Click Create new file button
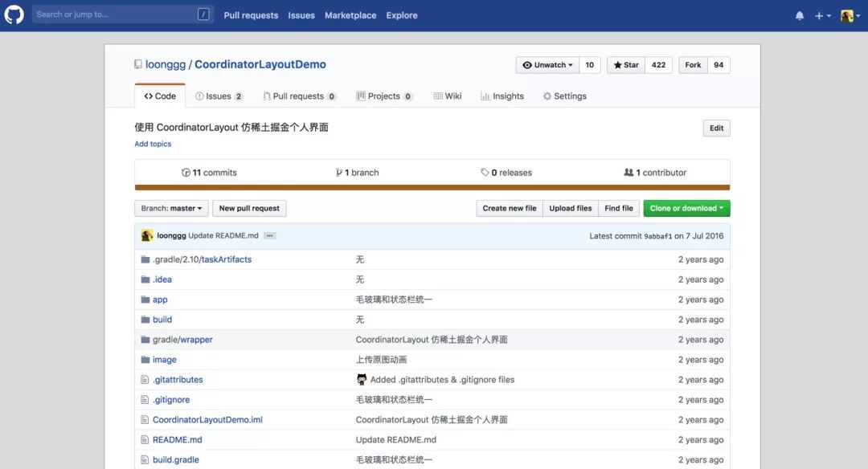The width and height of the screenshot is (868, 469). pos(510,208)
